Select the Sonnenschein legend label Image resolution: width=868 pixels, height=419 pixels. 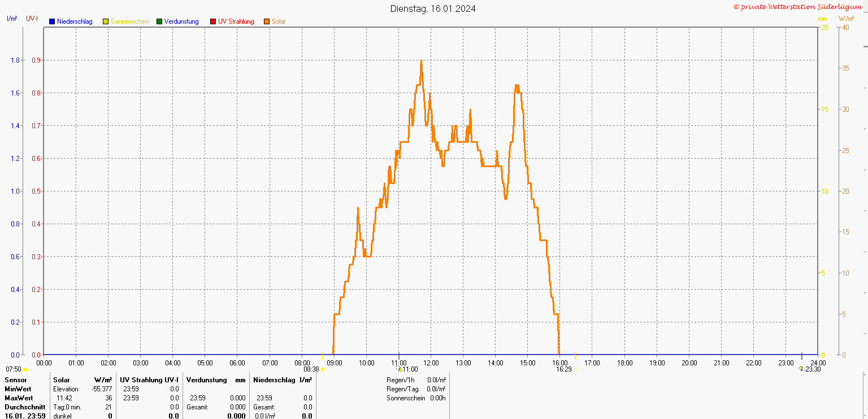pos(130,21)
